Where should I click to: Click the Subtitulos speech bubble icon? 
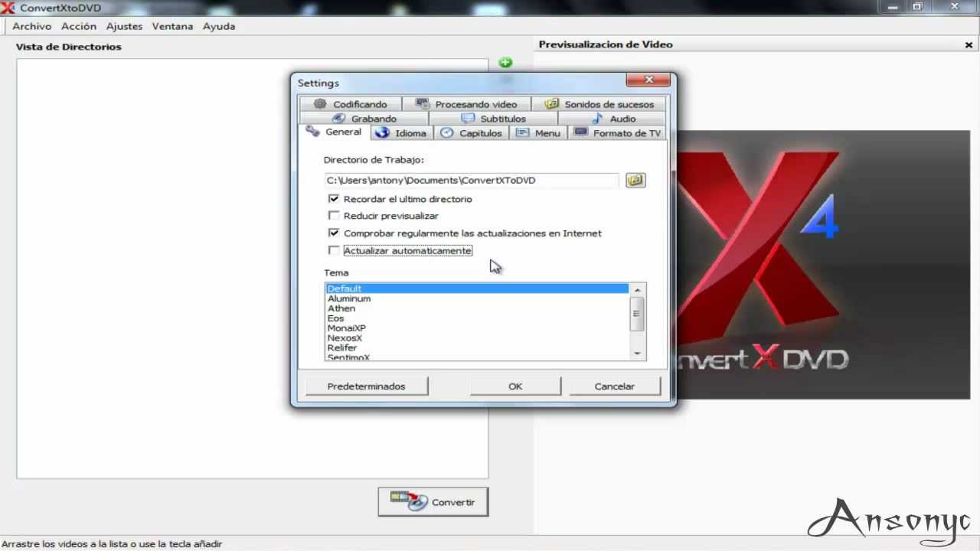pos(468,118)
